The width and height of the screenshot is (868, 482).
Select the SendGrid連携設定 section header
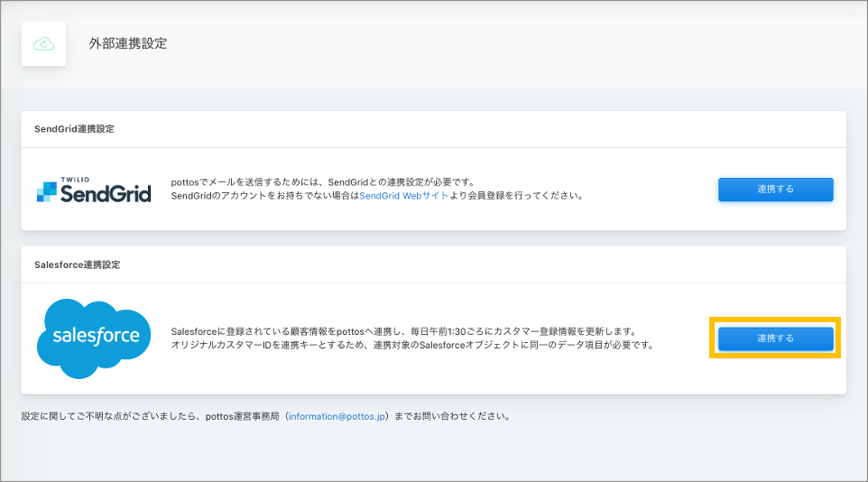point(74,129)
